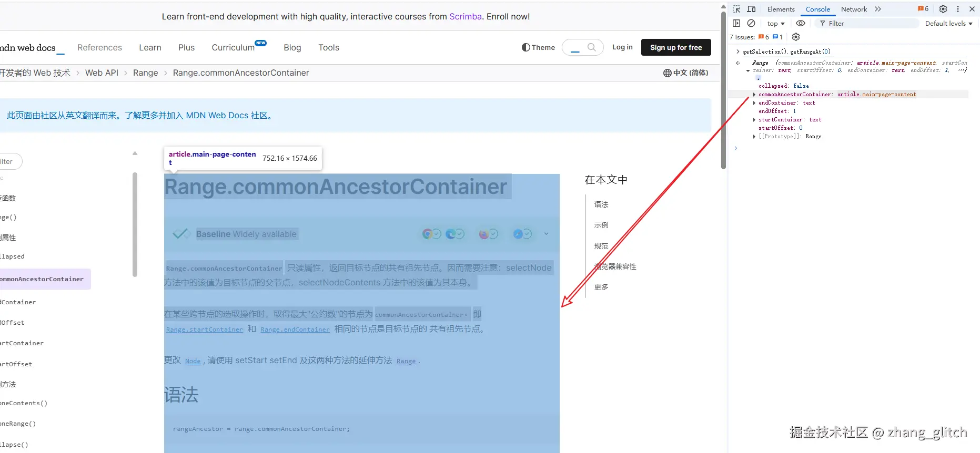
Task: Activate the DevTools inspect element picker
Action: pos(736,9)
